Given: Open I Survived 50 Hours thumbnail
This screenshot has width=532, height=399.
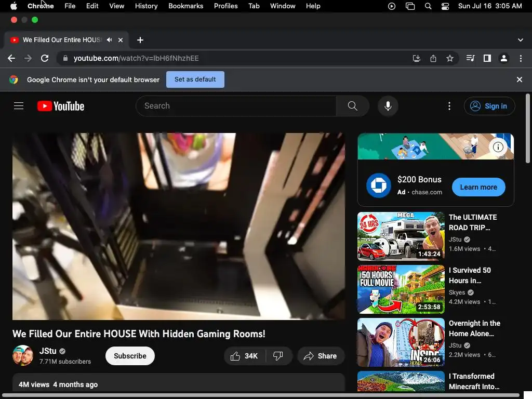Looking at the screenshot, I should coord(401,289).
